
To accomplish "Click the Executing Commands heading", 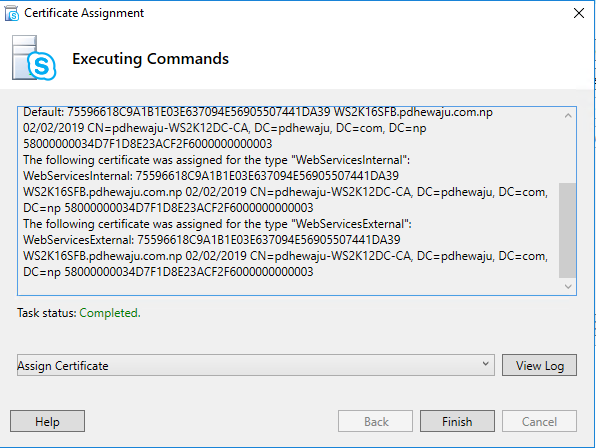I will click(x=151, y=59).
